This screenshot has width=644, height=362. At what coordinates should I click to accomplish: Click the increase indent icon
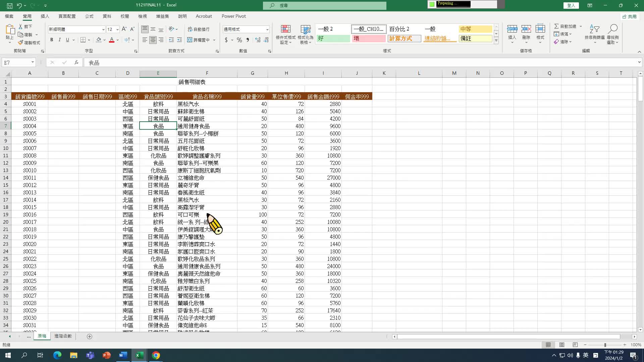[x=179, y=40]
